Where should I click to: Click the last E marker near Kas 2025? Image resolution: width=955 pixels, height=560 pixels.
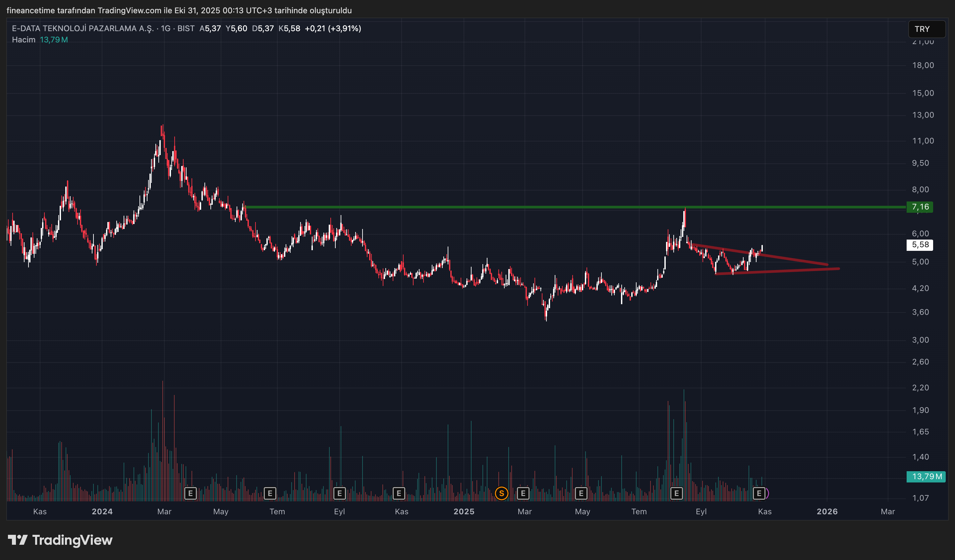[759, 493]
